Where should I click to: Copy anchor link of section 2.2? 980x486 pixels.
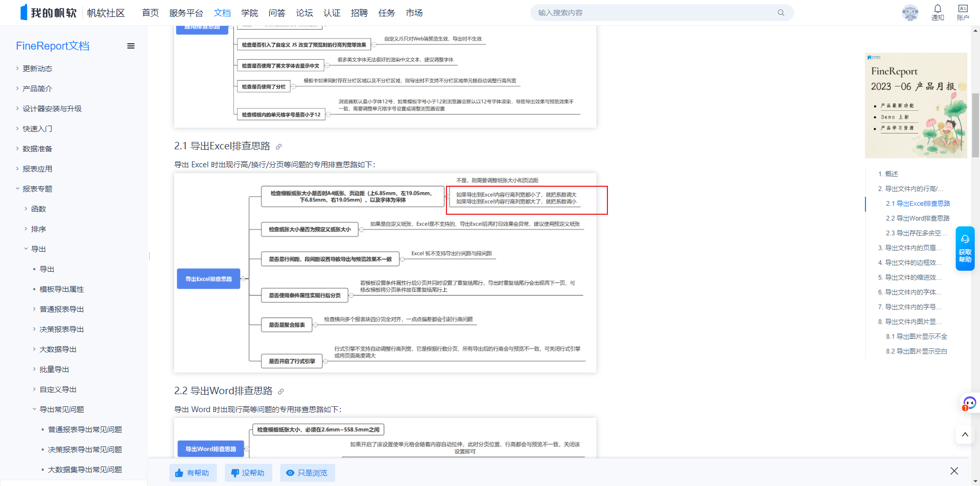281,392
